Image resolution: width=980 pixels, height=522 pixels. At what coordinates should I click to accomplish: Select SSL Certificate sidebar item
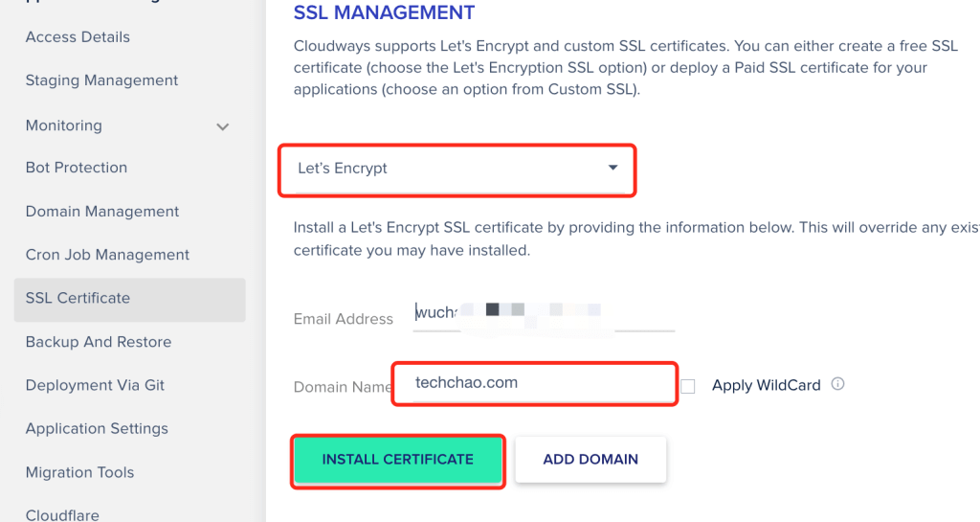click(x=129, y=300)
